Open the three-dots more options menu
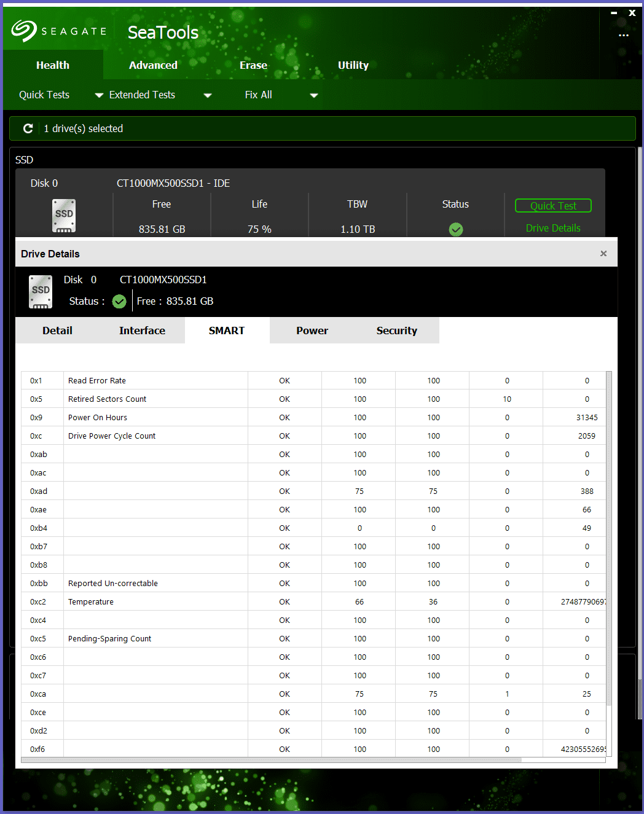Screen dimensions: 644x814 pyautogui.click(x=624, y=35)
